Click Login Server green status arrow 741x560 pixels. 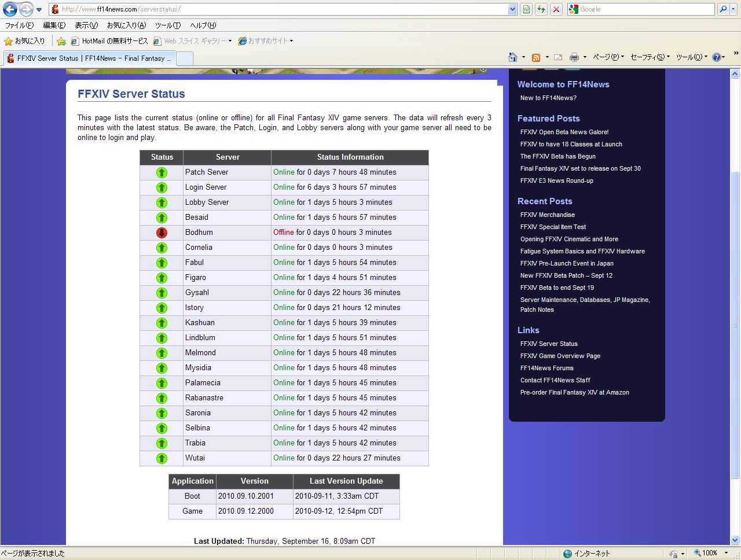(162, 187)
